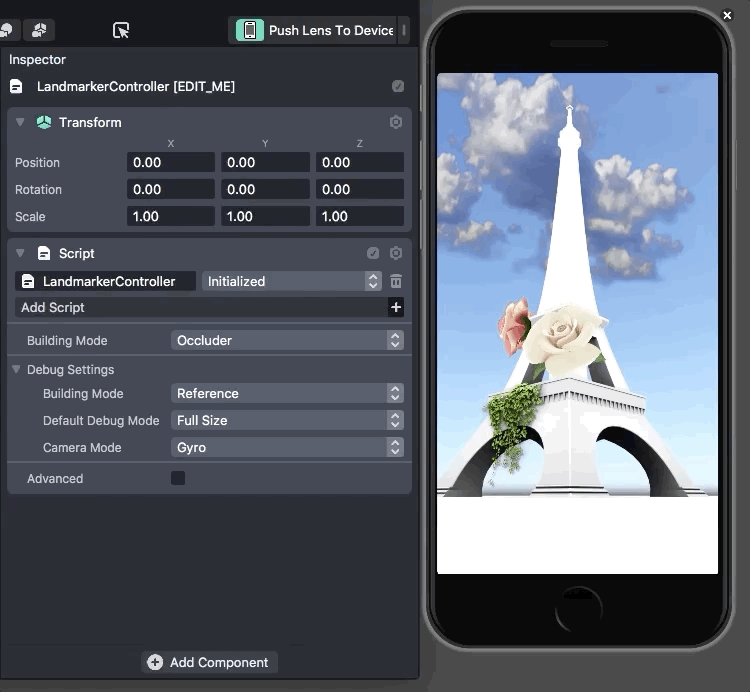Image resolution: width=750 pixels, height=692 pixels.
Task: Click the Scale Z value field
Action: (x=359, y=217)
